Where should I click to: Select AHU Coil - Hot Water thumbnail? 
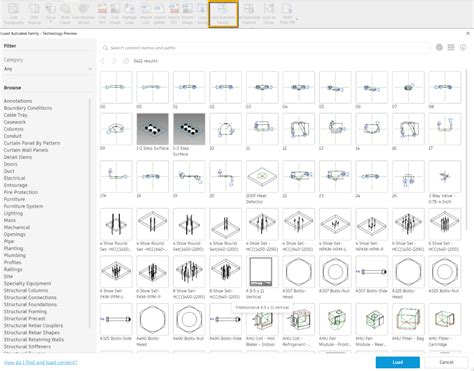point(262,319)
